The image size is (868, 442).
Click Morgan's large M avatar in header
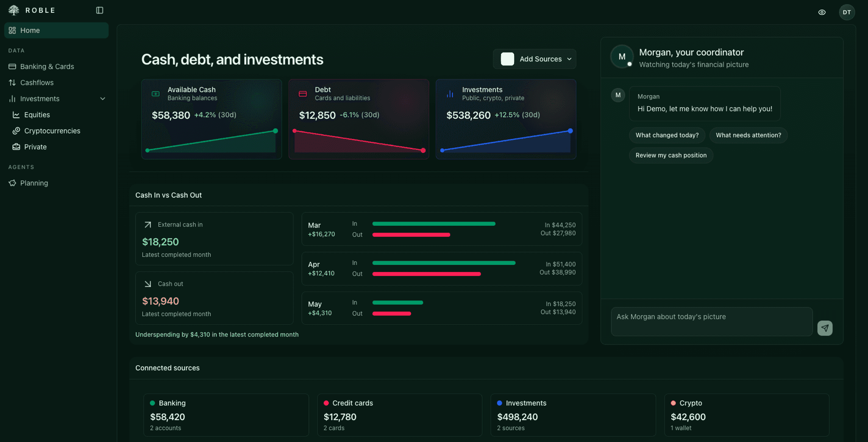622,56
